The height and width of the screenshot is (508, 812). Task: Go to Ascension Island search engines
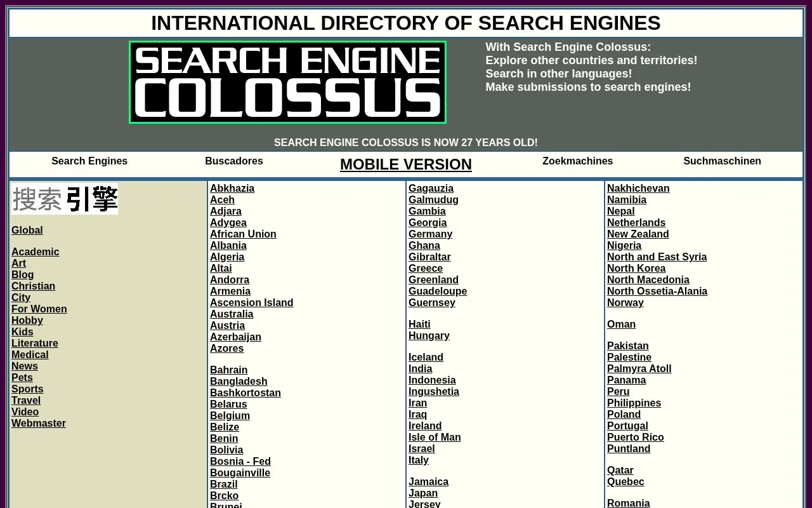click(x=252, y=303)
